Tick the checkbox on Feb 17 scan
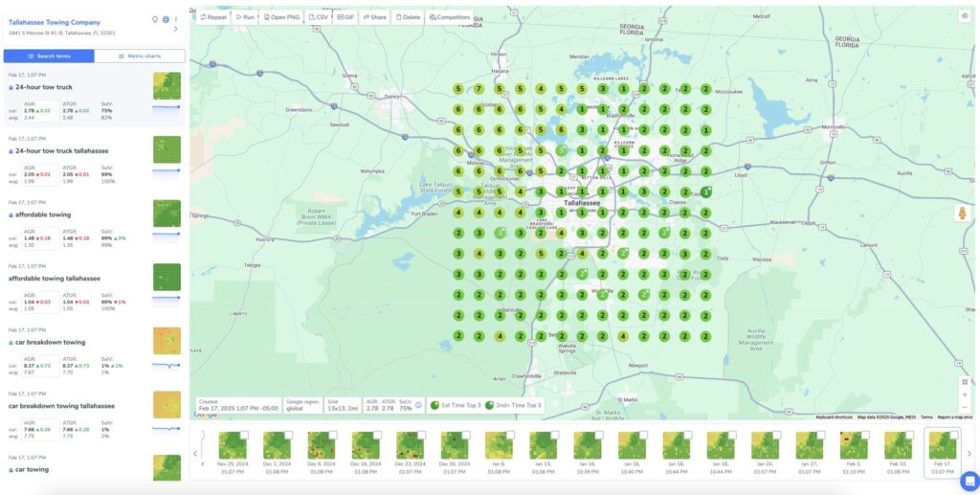Screen dimensions: 980x495 tap(954, 435)
